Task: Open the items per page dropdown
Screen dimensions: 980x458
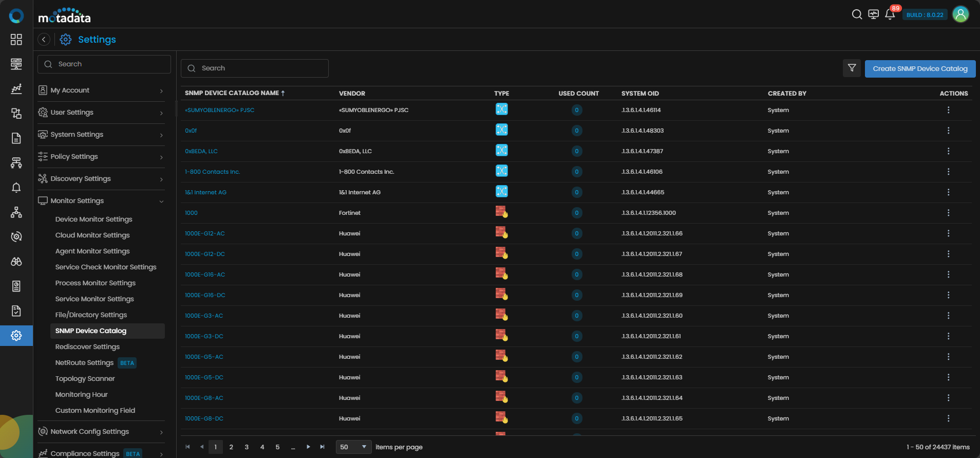Action: point(353,447)
